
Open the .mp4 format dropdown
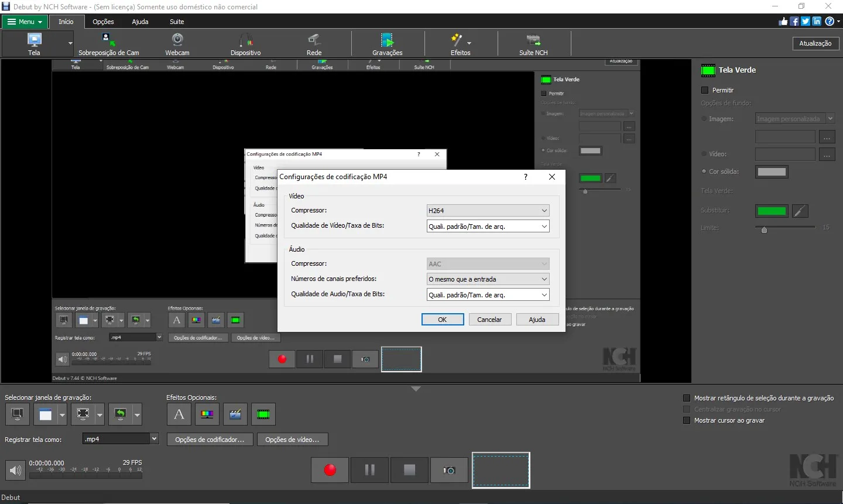click(121, 438)
